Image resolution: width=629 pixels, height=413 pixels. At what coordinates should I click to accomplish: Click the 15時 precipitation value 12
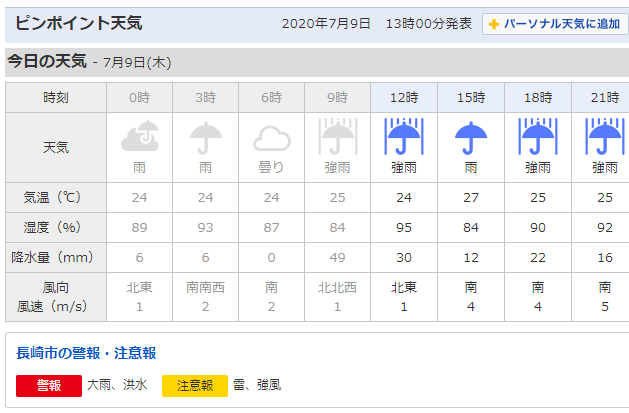pyautogui.click(x=471, y=257)
